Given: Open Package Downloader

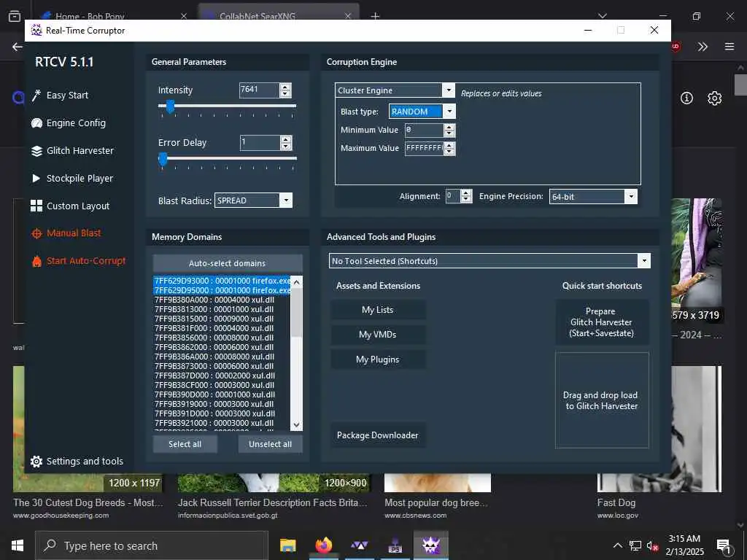Looking at the screenshot, I should tap(378, 435).
